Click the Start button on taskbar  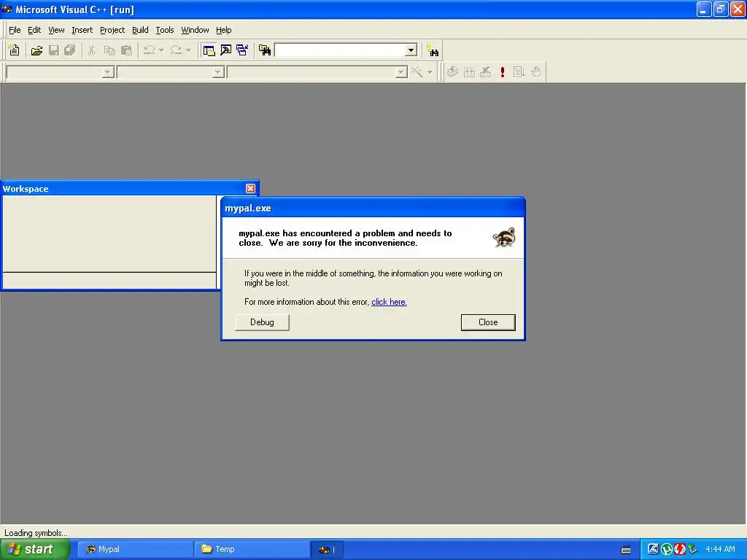tap(35, 549)
